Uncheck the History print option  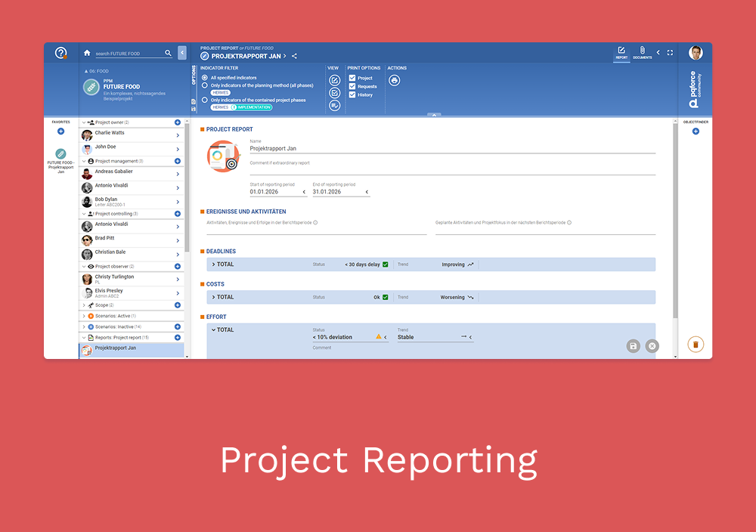pyautogui.click(x=352, y=95)
